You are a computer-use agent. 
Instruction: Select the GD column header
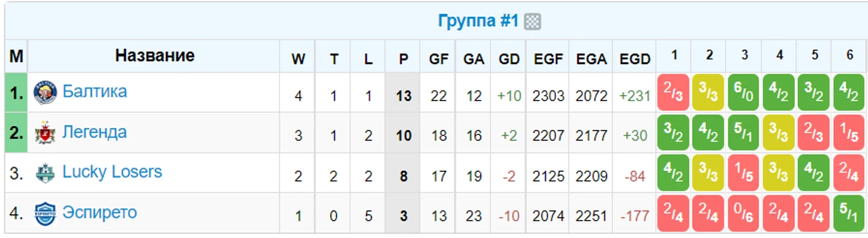click(x=509, y=59)
